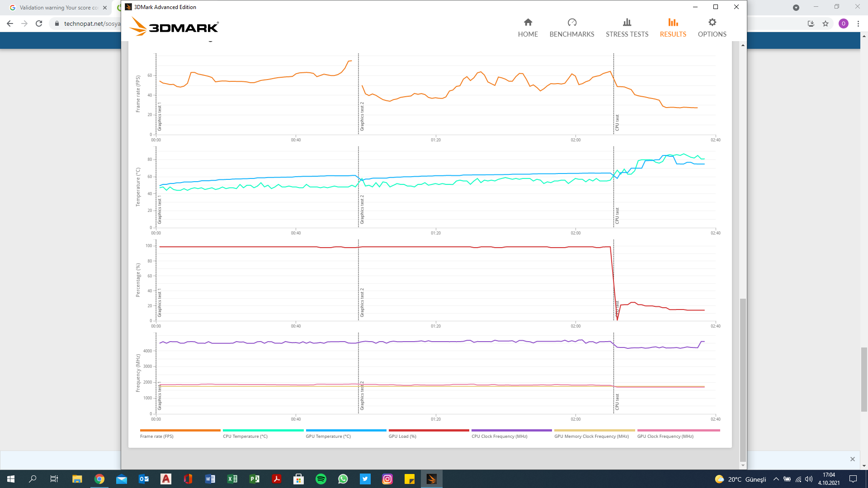Toggle the CPU Clock Frequency legend entry
The image size is (868, 488).
pos(499,436)
